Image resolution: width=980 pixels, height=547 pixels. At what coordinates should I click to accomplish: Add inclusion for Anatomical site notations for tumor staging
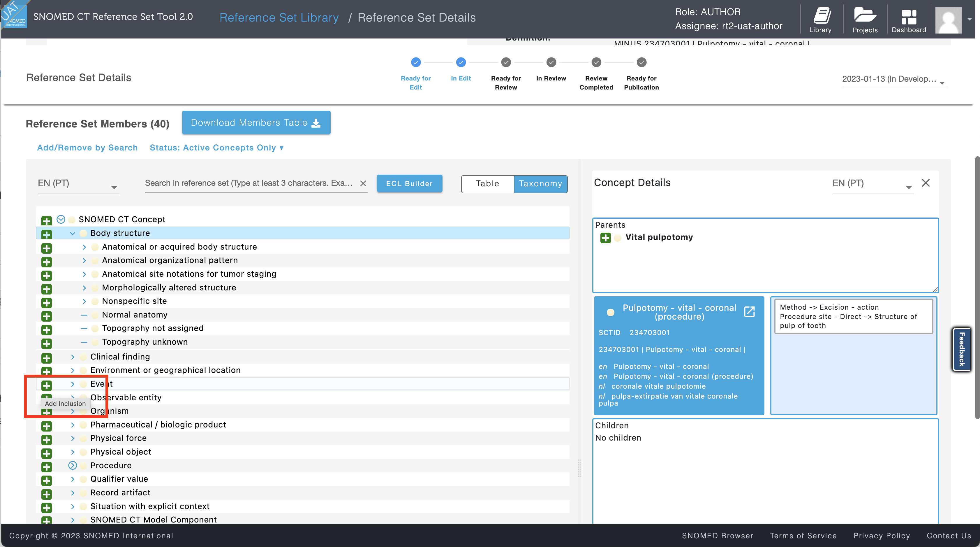coord(46,276)
